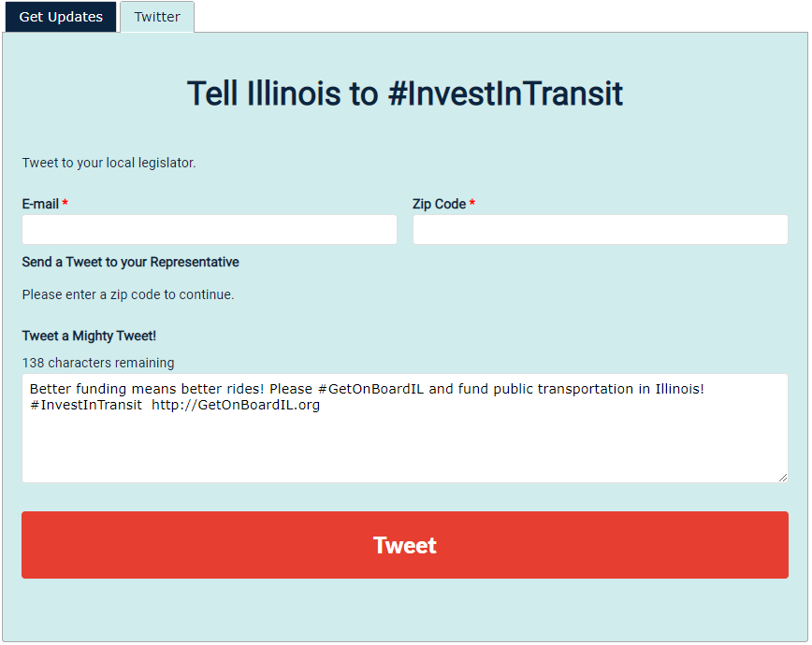Focus the E-mail input field
Image resolution: width=812 pixels, height=645 pixels.
pyautogui.click(x=210, y=230)
